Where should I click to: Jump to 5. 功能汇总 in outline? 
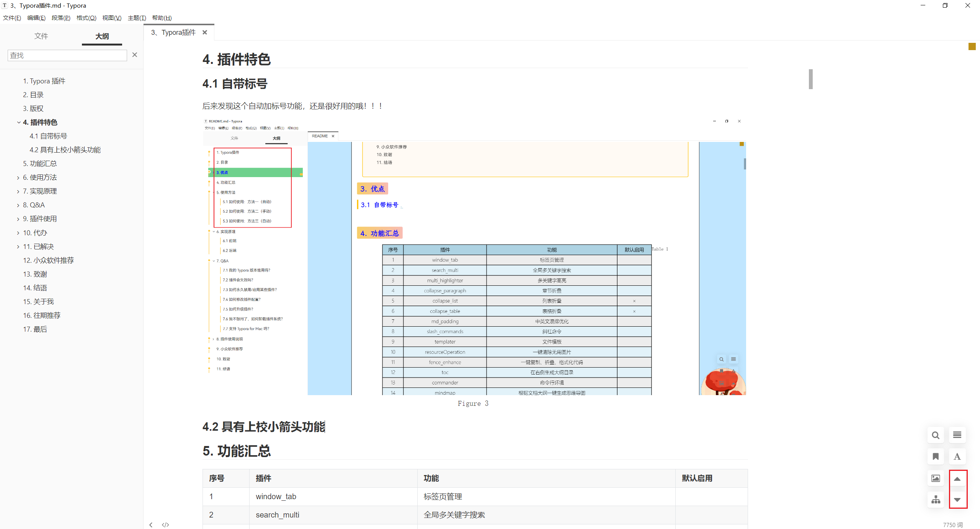pos(40,164)
